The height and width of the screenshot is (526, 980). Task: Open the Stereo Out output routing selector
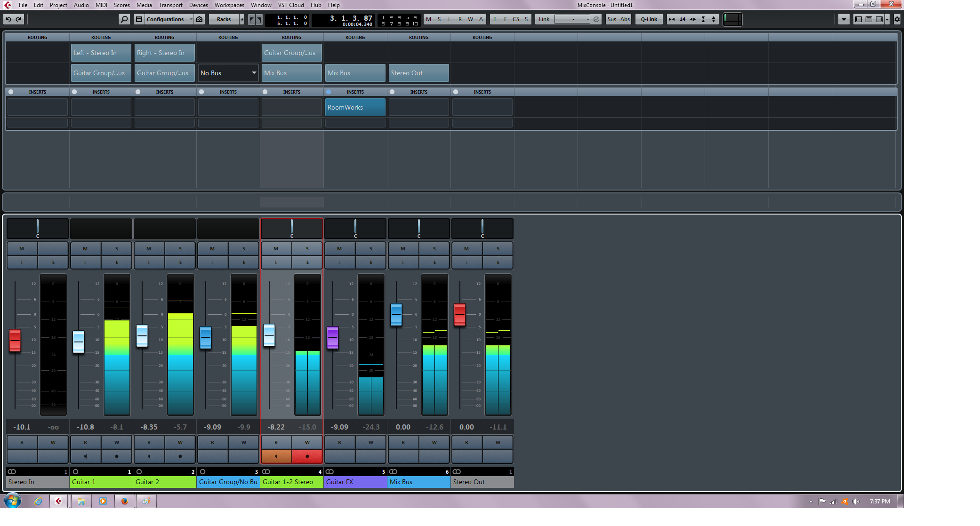[419, 73]
